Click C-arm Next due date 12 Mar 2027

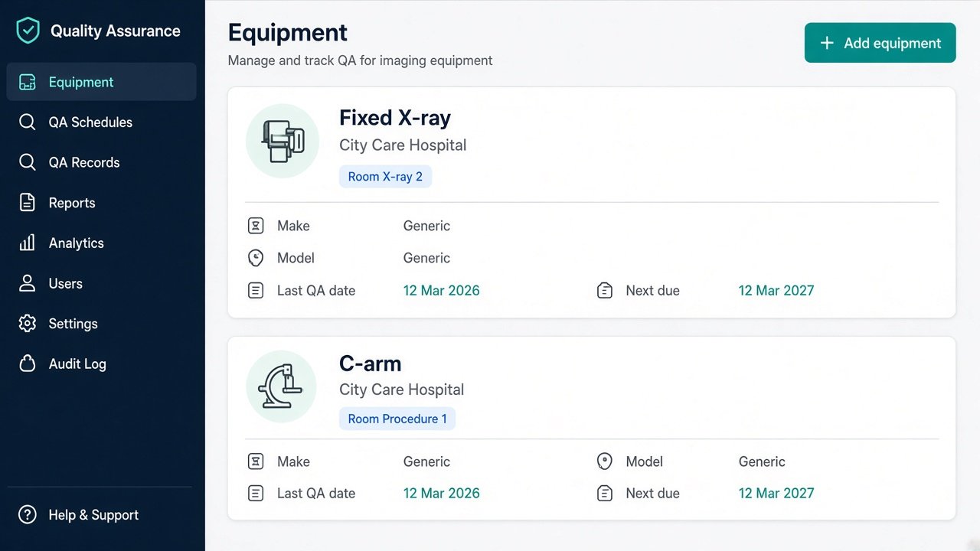pos(776,494)
